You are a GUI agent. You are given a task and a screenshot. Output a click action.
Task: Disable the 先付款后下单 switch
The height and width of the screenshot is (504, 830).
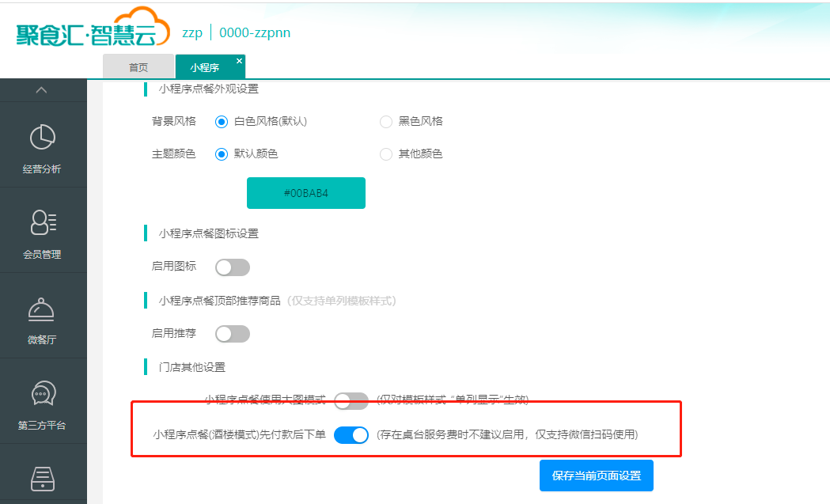click(351, 435)
